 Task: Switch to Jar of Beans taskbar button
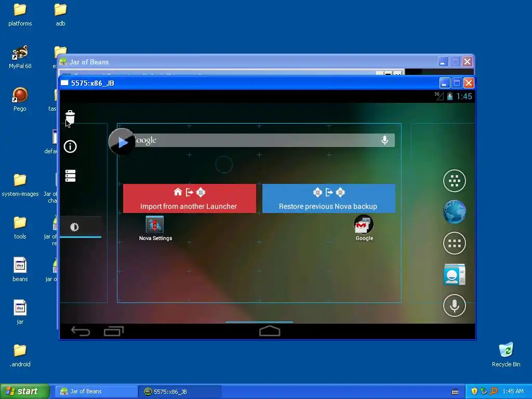(x=96, y=391)
